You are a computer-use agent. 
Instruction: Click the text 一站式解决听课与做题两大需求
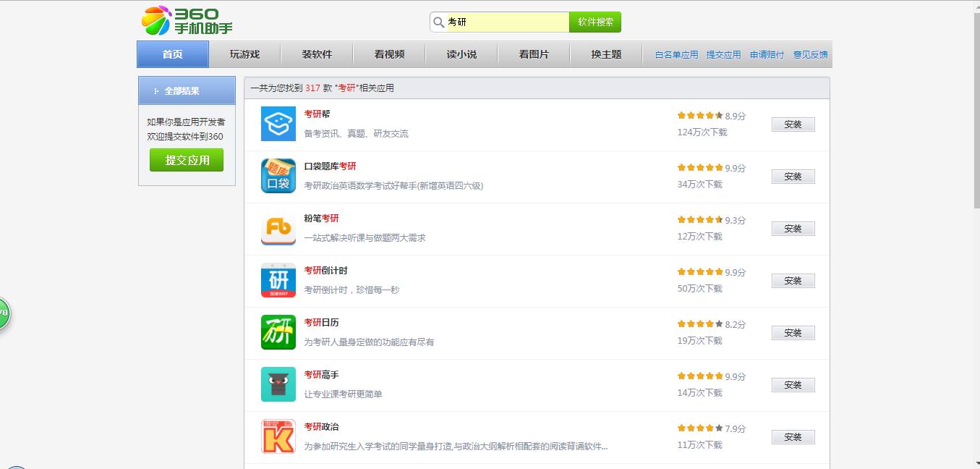click(365, 238)
